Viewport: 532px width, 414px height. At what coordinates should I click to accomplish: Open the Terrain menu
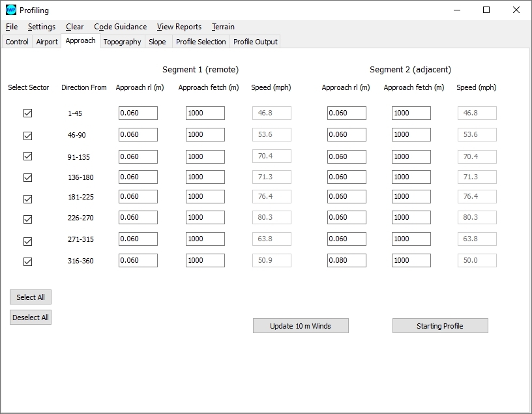[223, 27]
